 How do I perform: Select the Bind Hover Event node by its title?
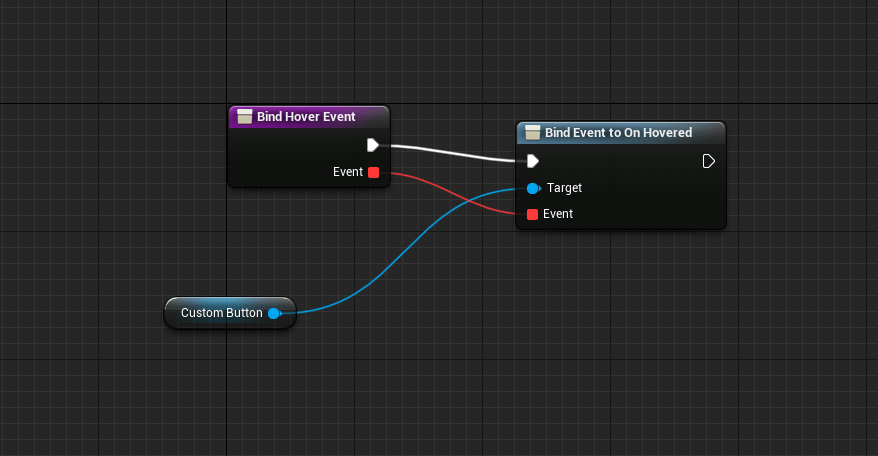[306, 116]
